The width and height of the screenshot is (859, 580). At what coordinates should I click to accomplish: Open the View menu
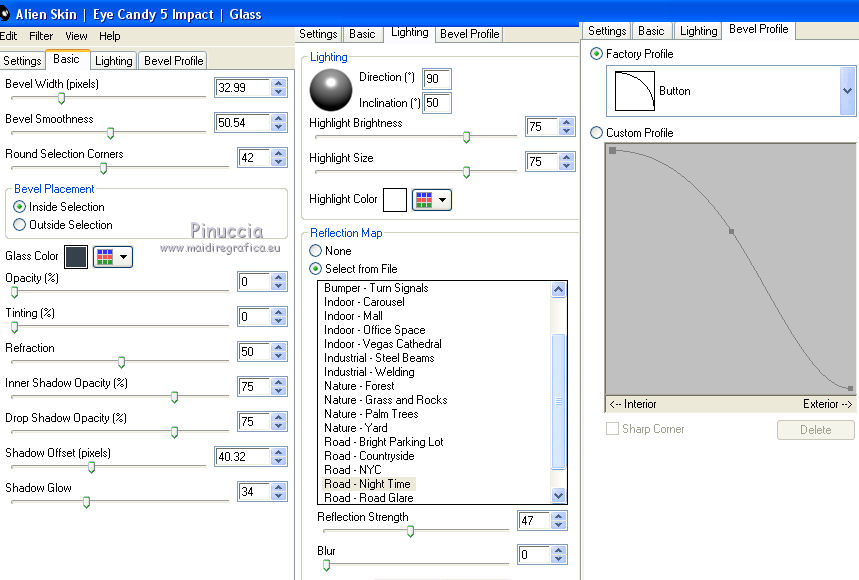(76, 36)
